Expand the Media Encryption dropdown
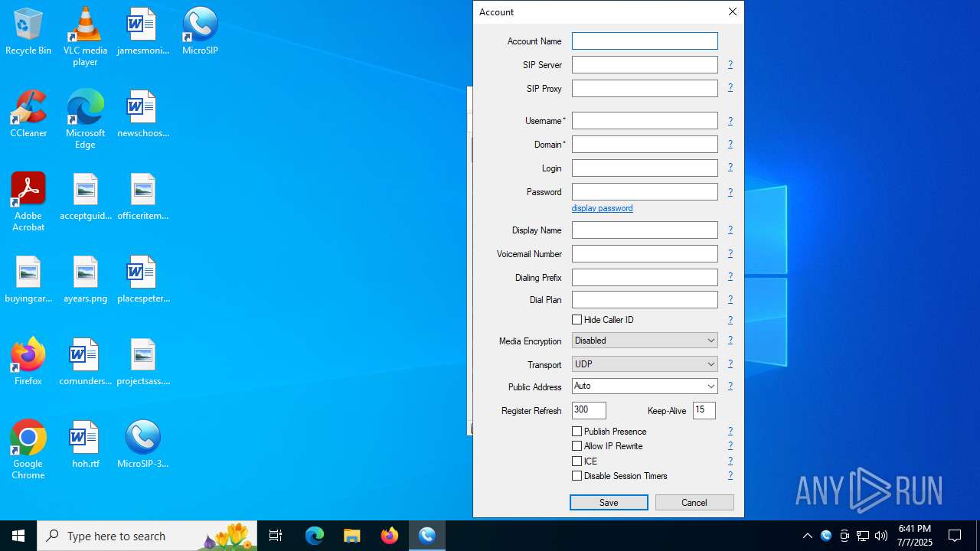Image resolution: width=980 pixels, height=551 pixels. click(645, 341)
